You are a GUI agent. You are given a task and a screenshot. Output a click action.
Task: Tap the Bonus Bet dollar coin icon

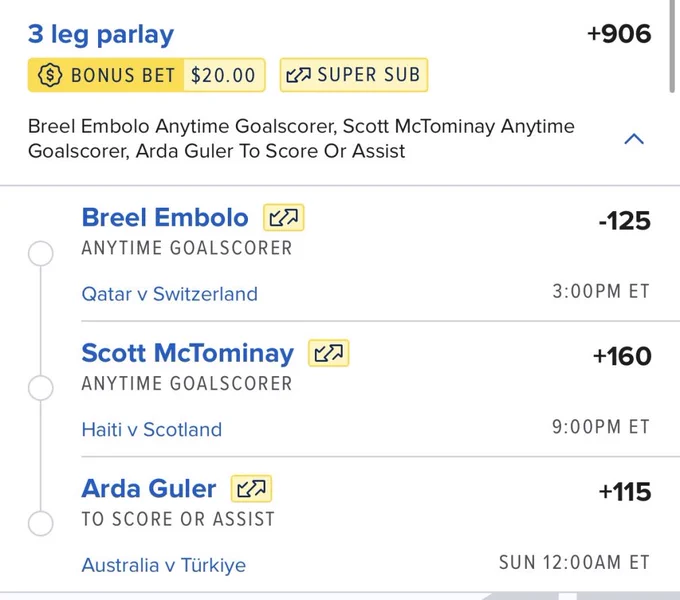tap(50, 75)
